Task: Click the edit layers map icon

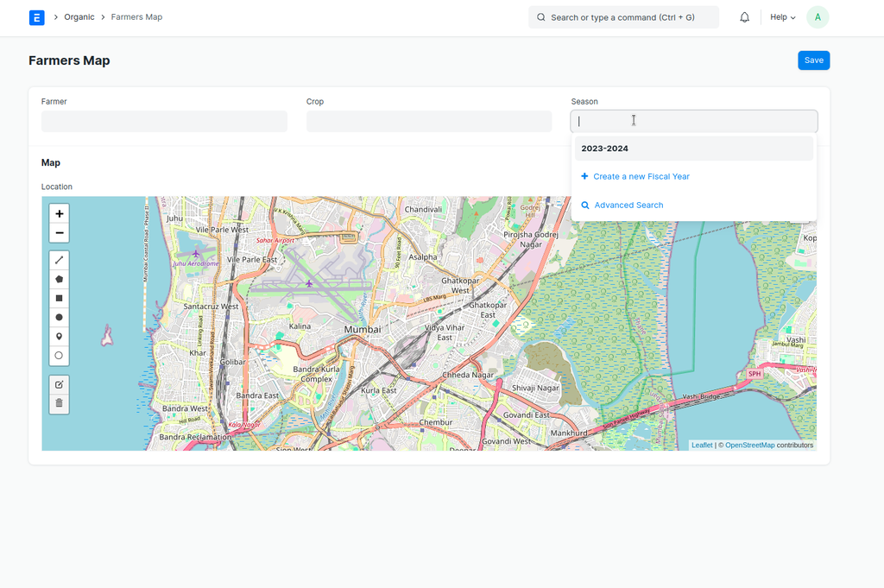Action: coord(59,384)
